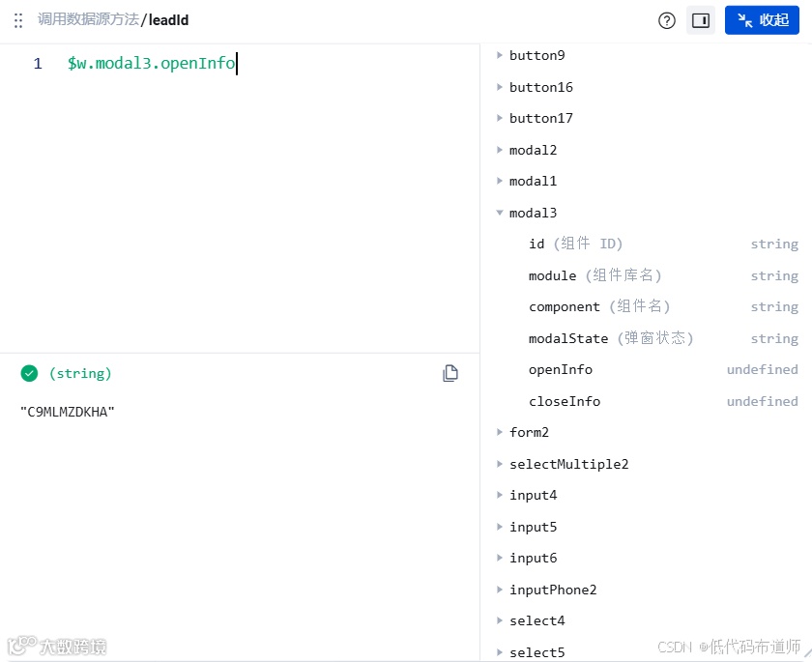The width and height of the screenshot is (812, 662).
Task: Click the 收起 collapse button
Action: [762, 20]
